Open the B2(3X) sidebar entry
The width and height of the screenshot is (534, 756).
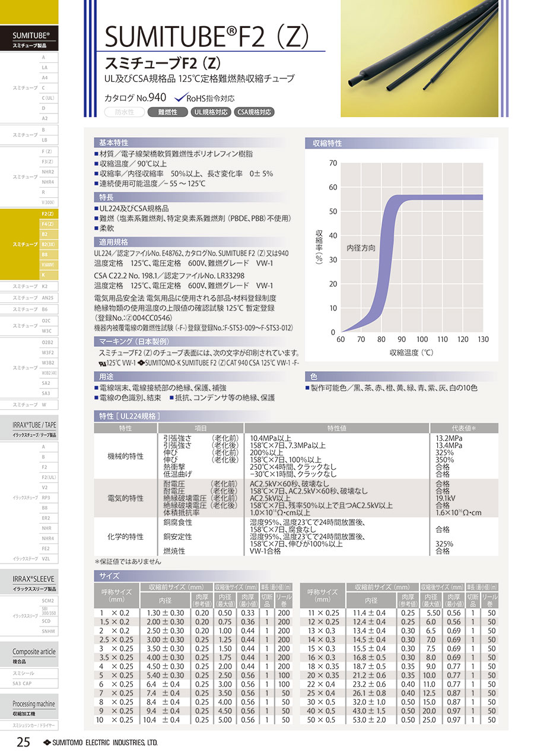coord(48,244)
